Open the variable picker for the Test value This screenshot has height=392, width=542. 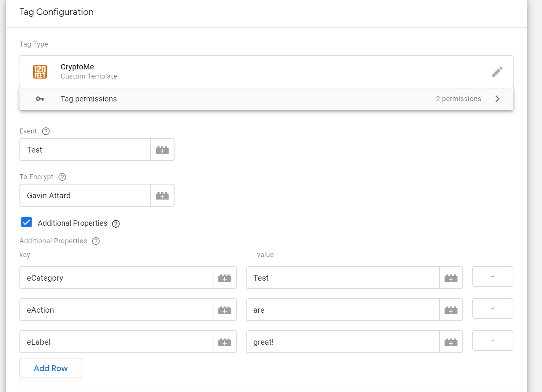(x=451, y=278)
